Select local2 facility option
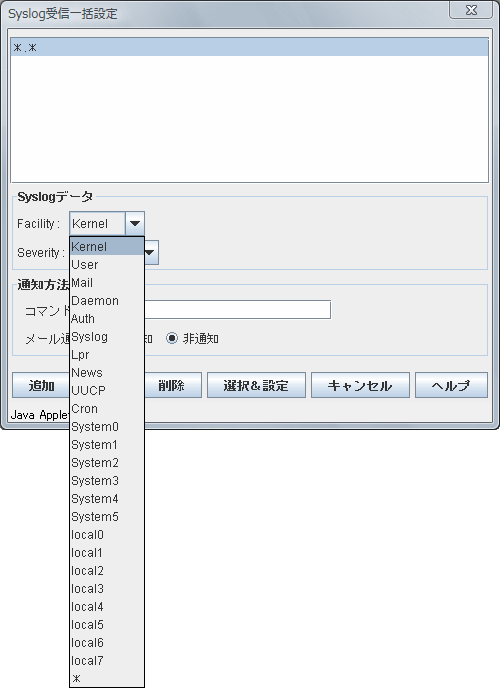This screenshot has width=500, height=688. (107, 570)
